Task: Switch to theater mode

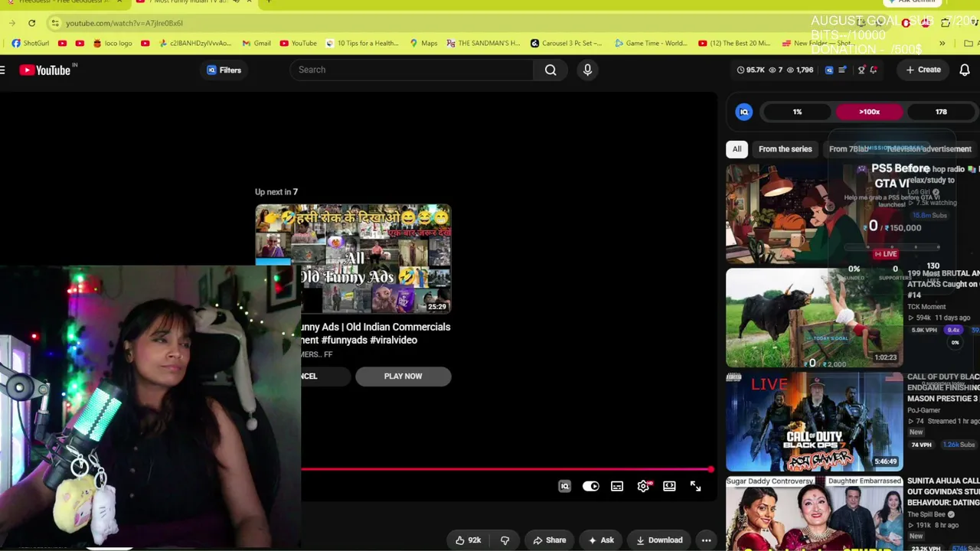Action: pyautogui.click(x=669, y=487)
